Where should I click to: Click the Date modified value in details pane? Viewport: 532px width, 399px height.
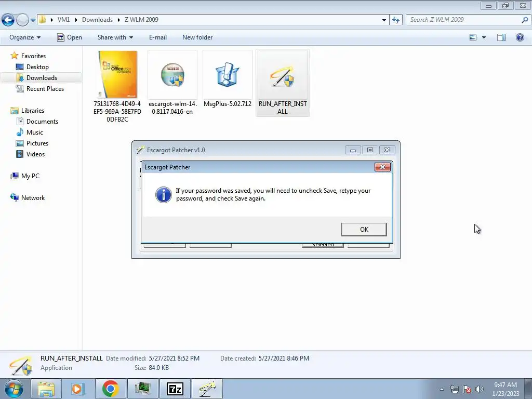pyautogui.click(x=174, y=358)
